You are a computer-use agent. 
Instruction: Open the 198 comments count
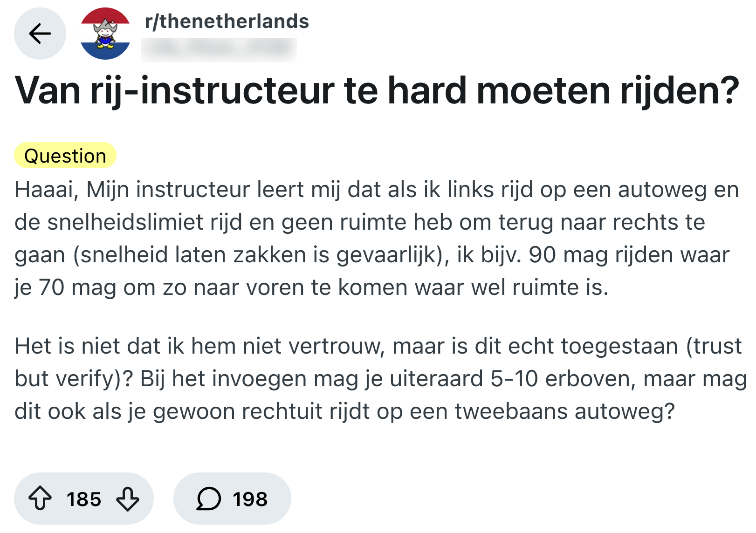[x=250, y=499]
